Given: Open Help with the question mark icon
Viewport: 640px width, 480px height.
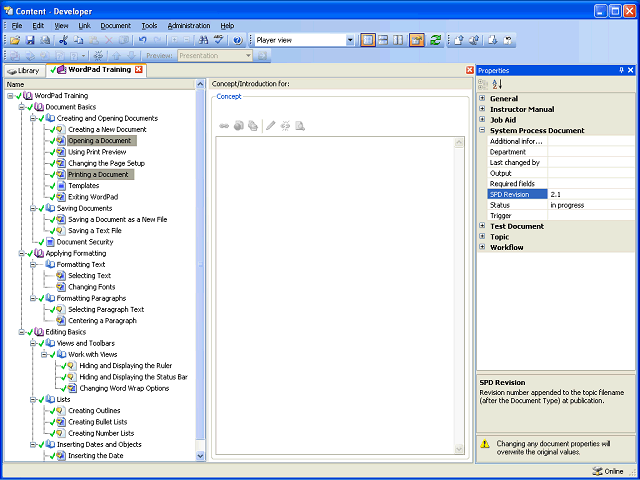Looking at the screenshot, I should (x=238, y=40).
